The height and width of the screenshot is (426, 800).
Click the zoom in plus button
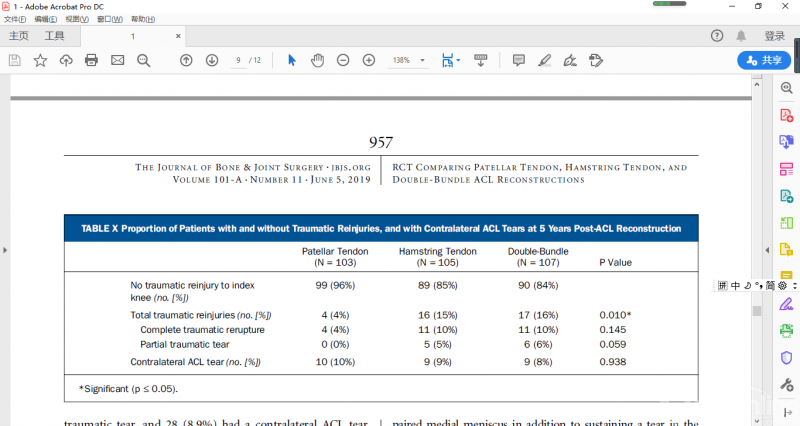pos(369,60)
